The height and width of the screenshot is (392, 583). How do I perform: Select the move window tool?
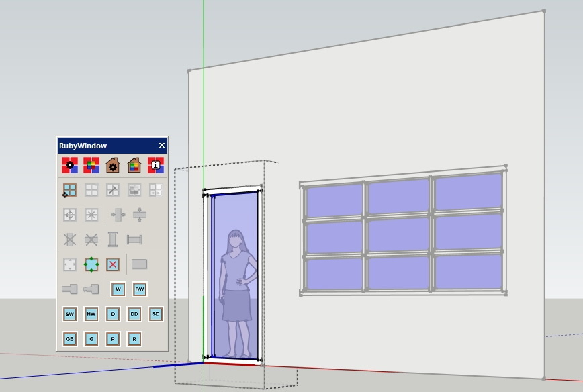70,190
